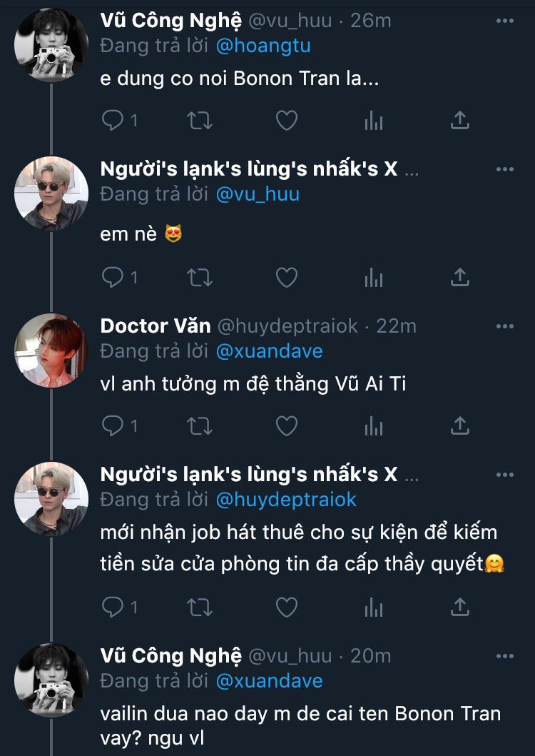Open Doctor Văn's profile picture
Screen dimensions: 535x756
click(x=51, y=351)
